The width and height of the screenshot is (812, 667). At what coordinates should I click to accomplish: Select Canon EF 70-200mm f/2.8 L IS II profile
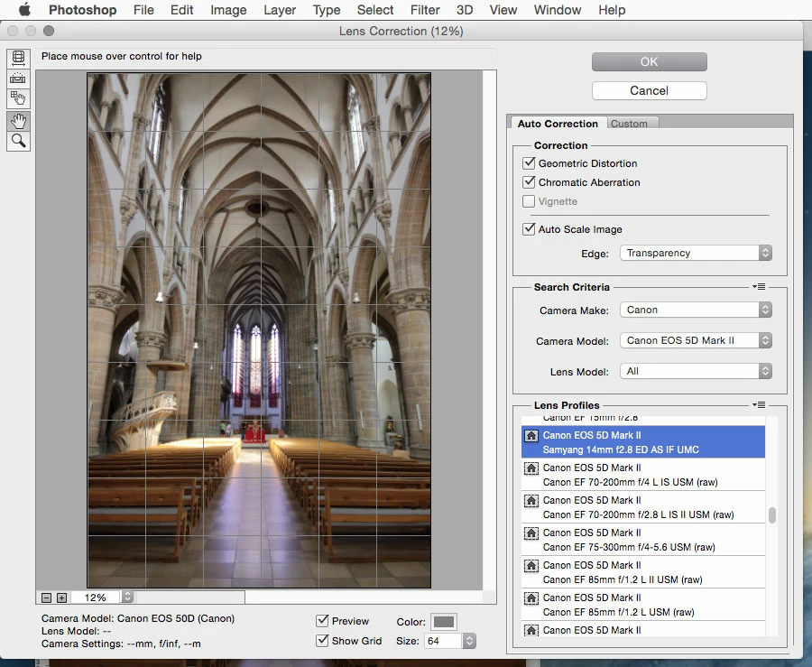pyautogui.click(x=642, y=507)
